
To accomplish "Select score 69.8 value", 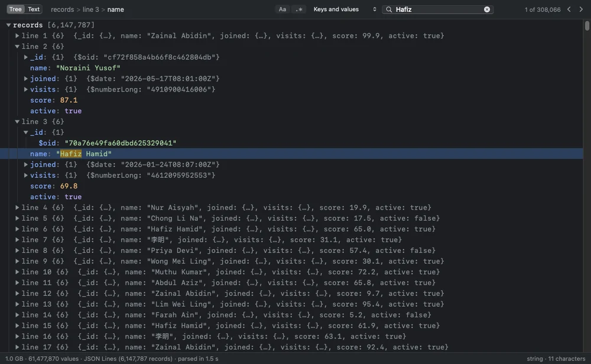I will point(69,186).
